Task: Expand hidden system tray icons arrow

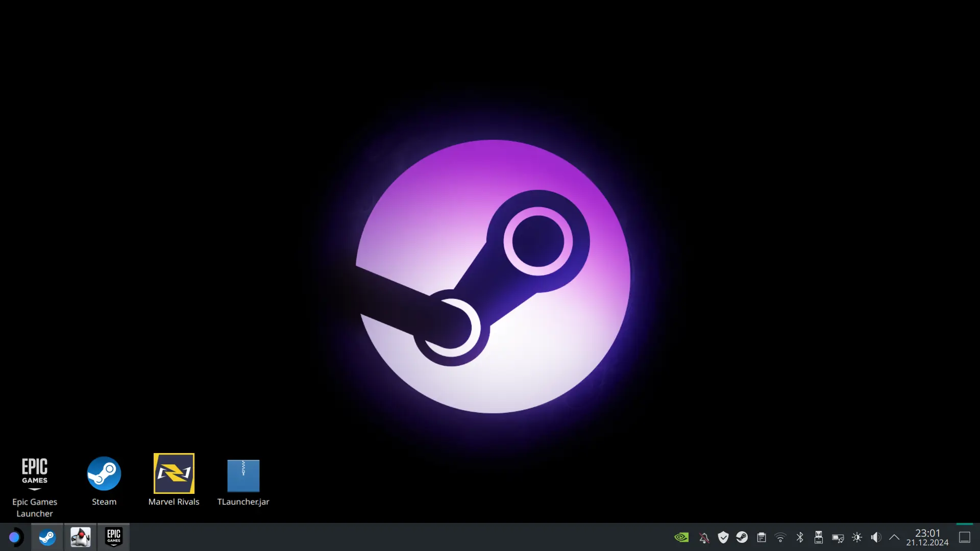Action: pyautogui.click(x=894, y=537)
